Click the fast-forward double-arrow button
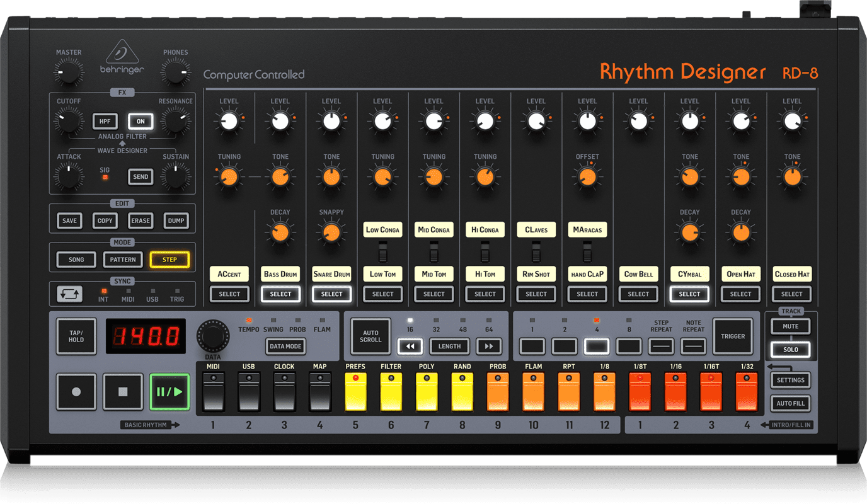 [489, 346]
